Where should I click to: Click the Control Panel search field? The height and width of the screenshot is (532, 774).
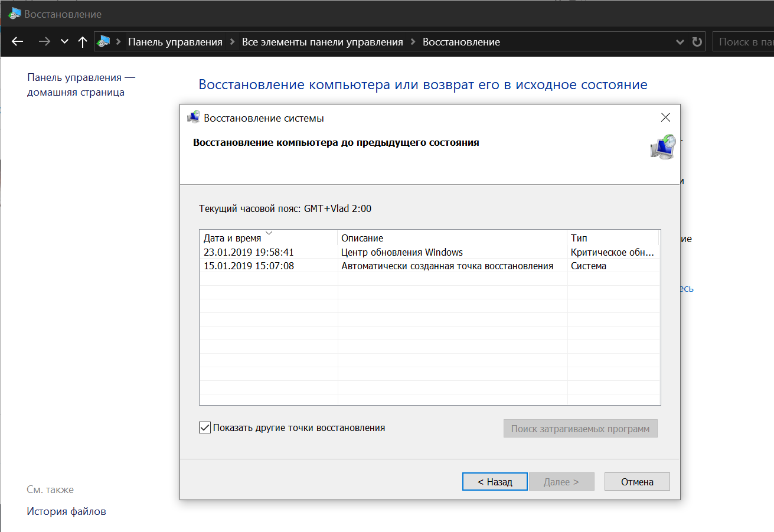743,42
